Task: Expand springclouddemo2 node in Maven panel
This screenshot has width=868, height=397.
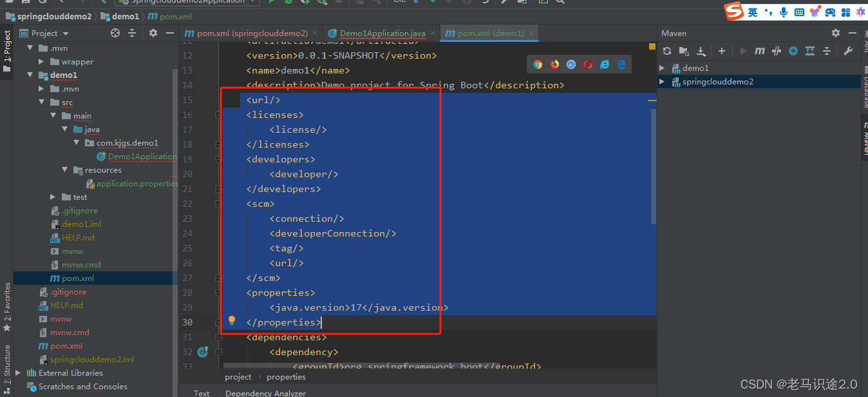Action: click(x=662, y=82)
